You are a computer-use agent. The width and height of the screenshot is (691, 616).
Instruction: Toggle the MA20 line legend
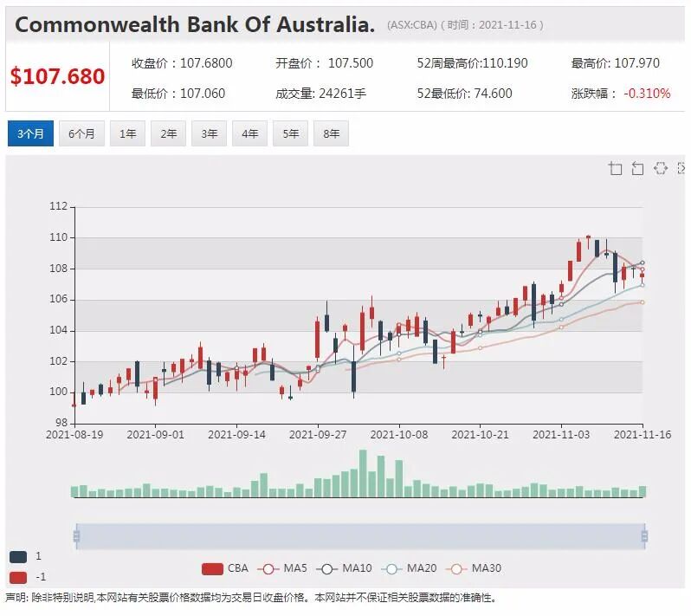tap(409, 568)
